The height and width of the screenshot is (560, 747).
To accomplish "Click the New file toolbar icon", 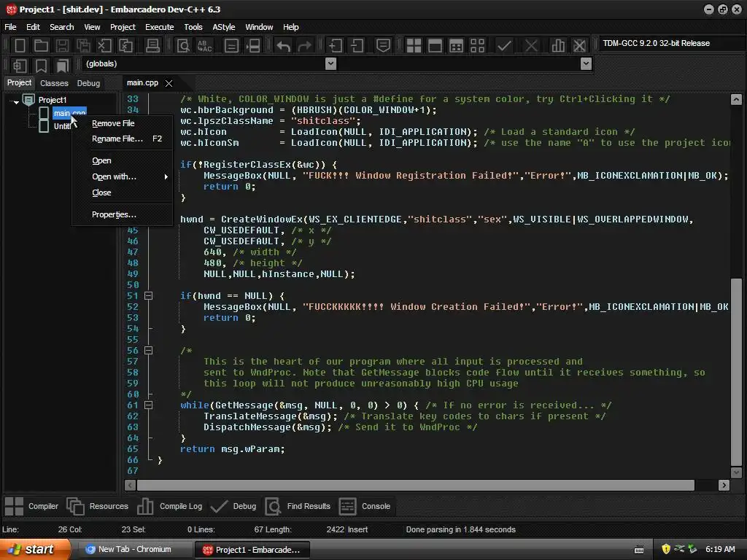I will point(20,46).
